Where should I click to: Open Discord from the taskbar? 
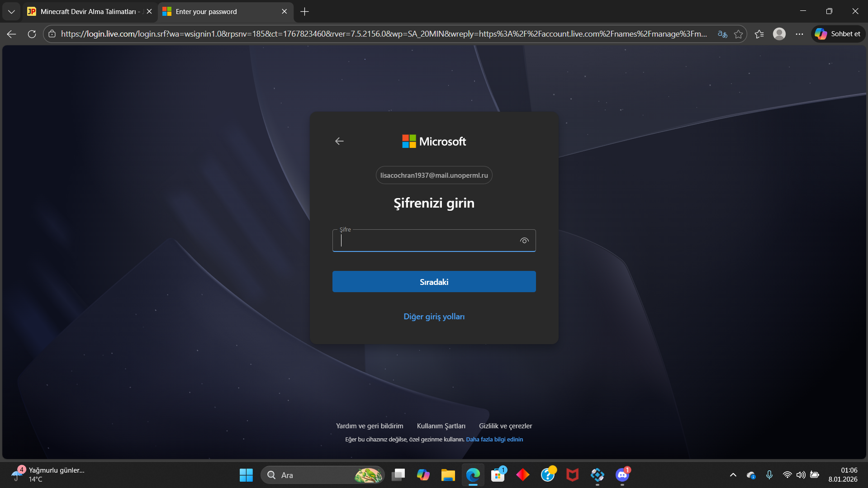[622, 475]
